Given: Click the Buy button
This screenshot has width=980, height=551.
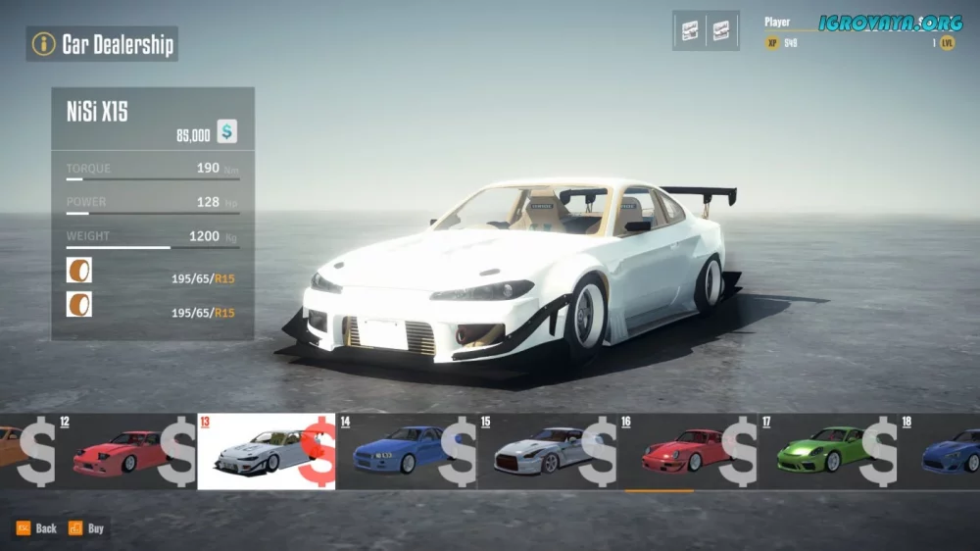Looking at the screenshot, I should pos(86,528).
